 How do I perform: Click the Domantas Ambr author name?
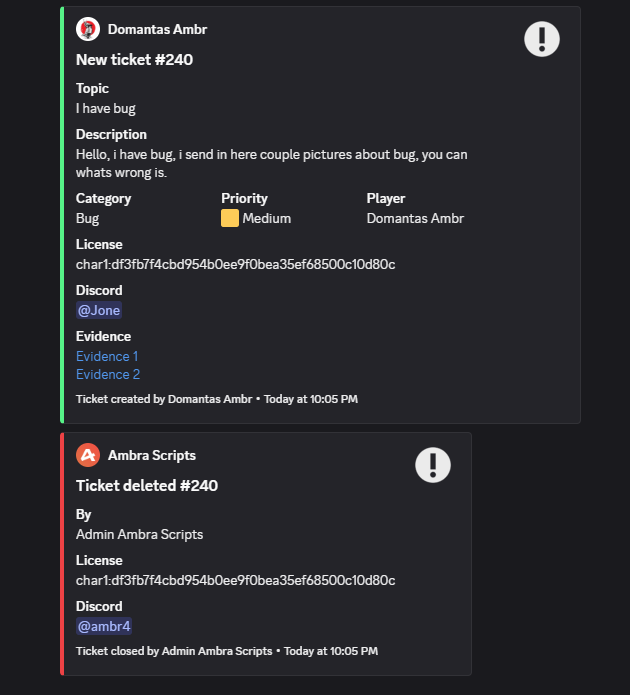click(x=157, y=29)
